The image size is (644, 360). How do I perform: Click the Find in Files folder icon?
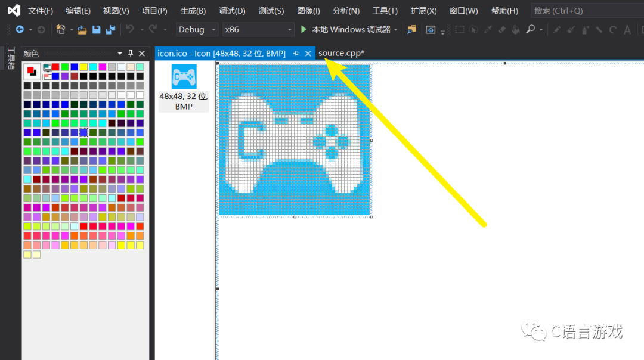pyautogui.click(x=411, y=30)
